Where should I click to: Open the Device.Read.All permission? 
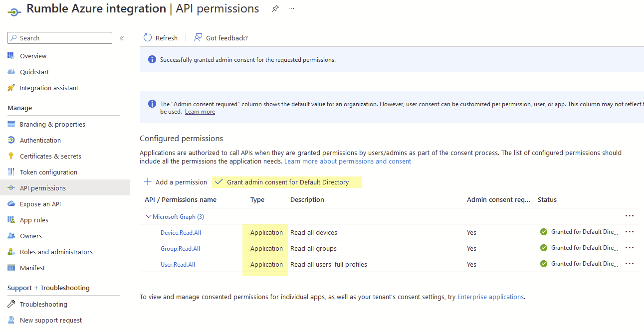(x=181, y=232)
